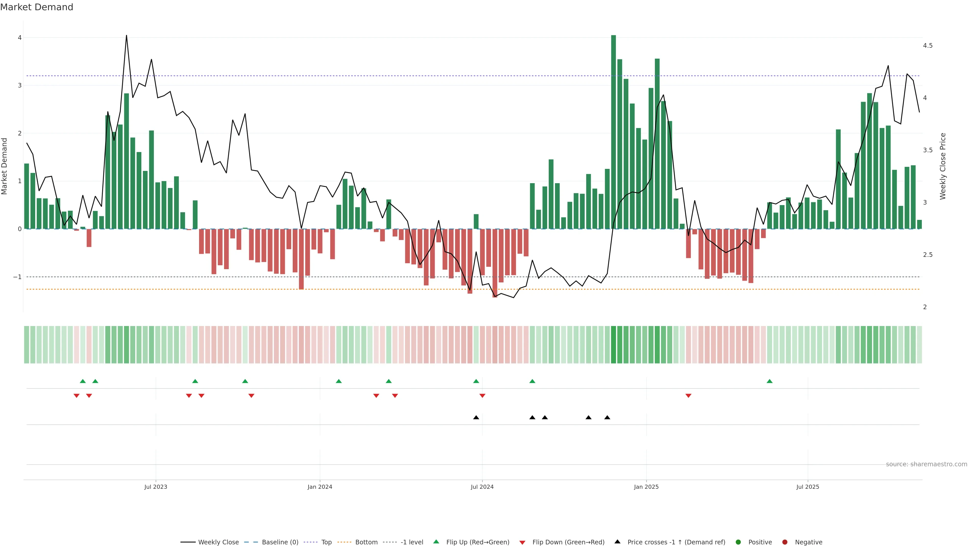This screenshot has width=980, height=551.
Task: Click the green Positive legend dot
Action: pos(738,542)
